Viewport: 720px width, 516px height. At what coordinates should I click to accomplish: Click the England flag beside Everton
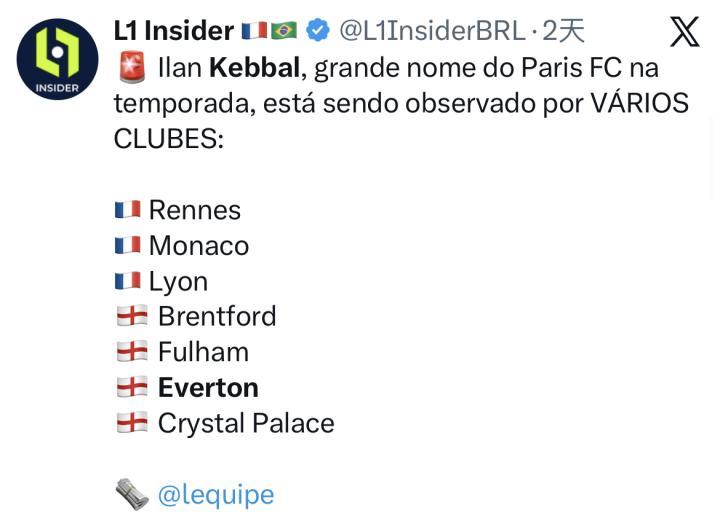click(x=131, y=387)
